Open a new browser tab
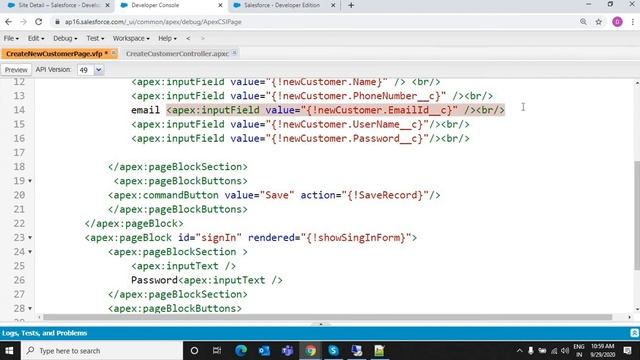This screenshot has height=360, width=640. (x=351, y=5)
